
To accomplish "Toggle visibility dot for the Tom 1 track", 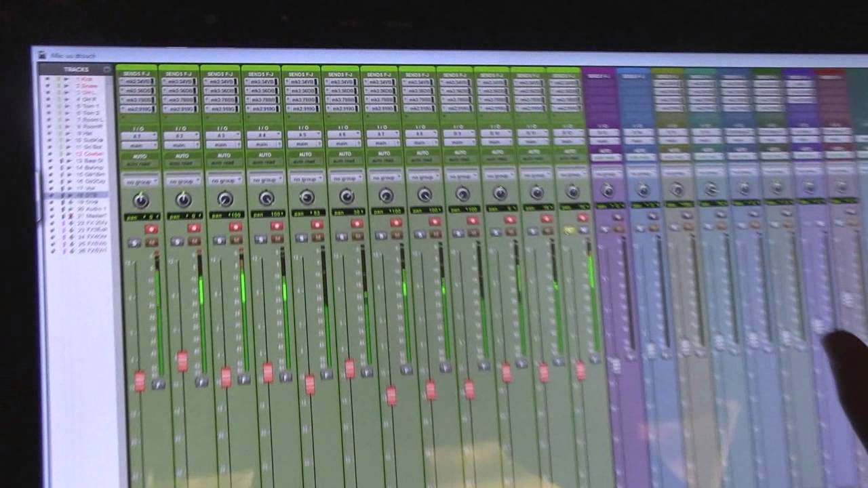I will [x=47, y=106].
